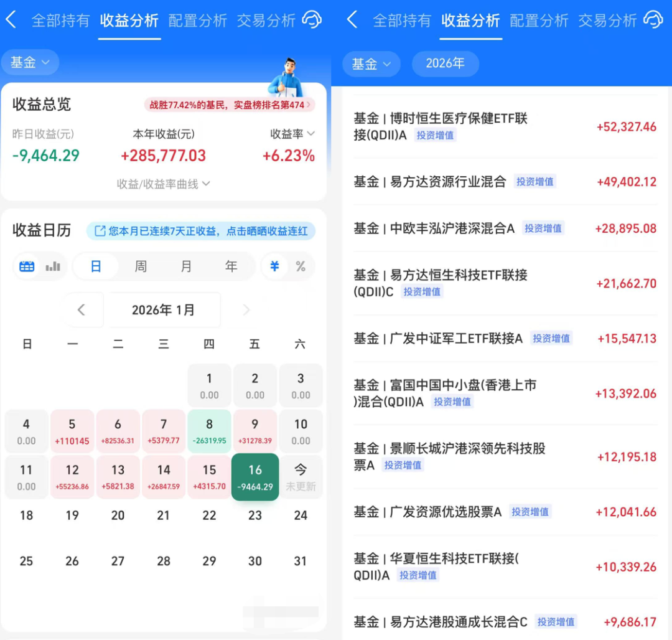Select January 10 calendar cell
This screenshot has height=640, width=672.
(x=301, y=431)
